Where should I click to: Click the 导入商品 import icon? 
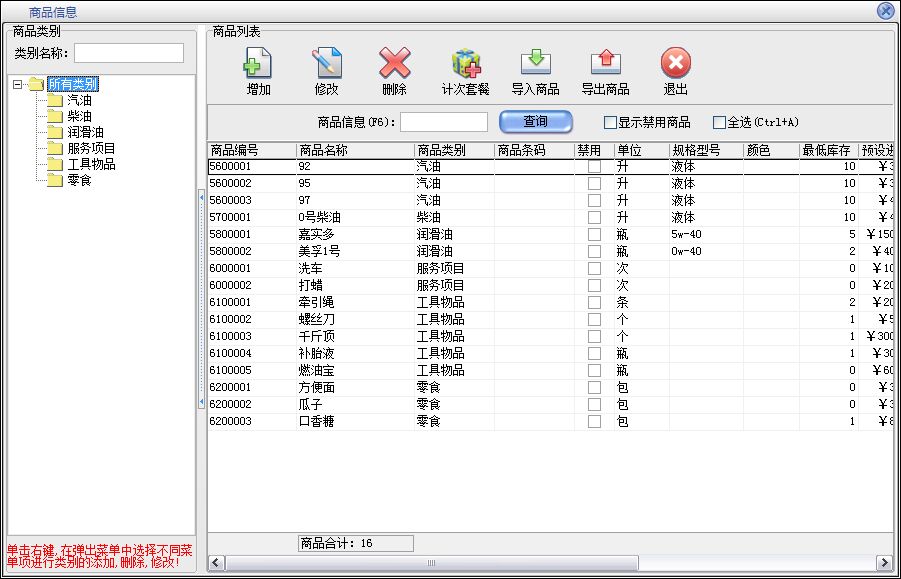pos(535,64)
